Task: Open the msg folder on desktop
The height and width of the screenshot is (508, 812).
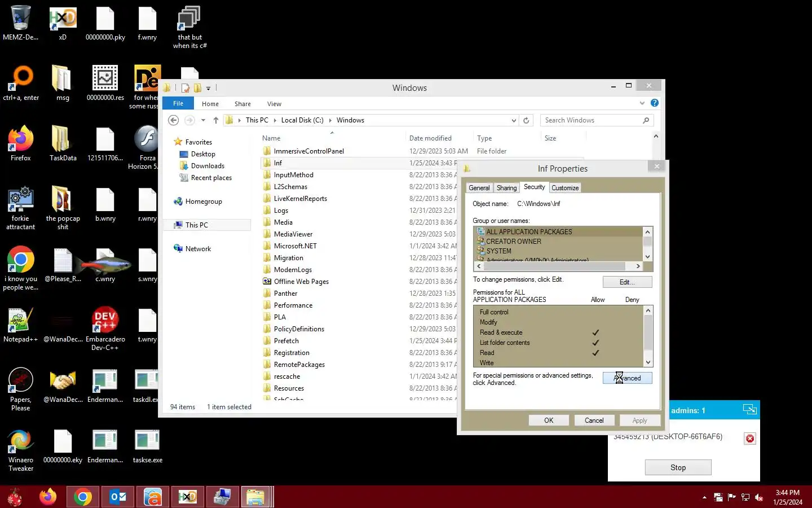Action: (63, 84)
